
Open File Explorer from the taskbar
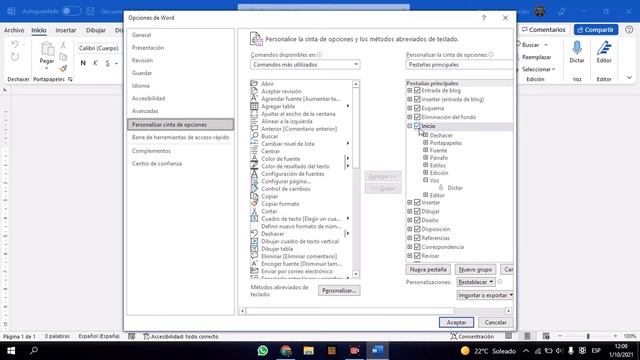(x=309, y=351)
